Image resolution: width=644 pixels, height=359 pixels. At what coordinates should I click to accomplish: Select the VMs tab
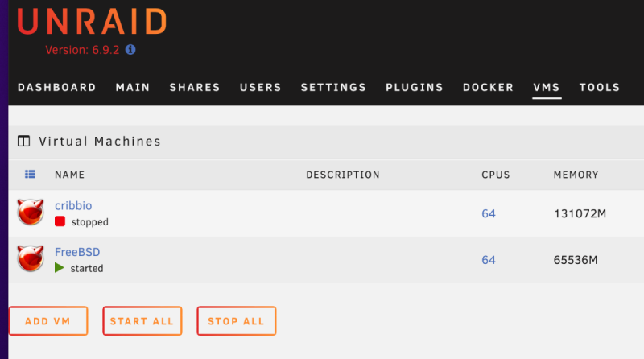(x=547, y=88)
